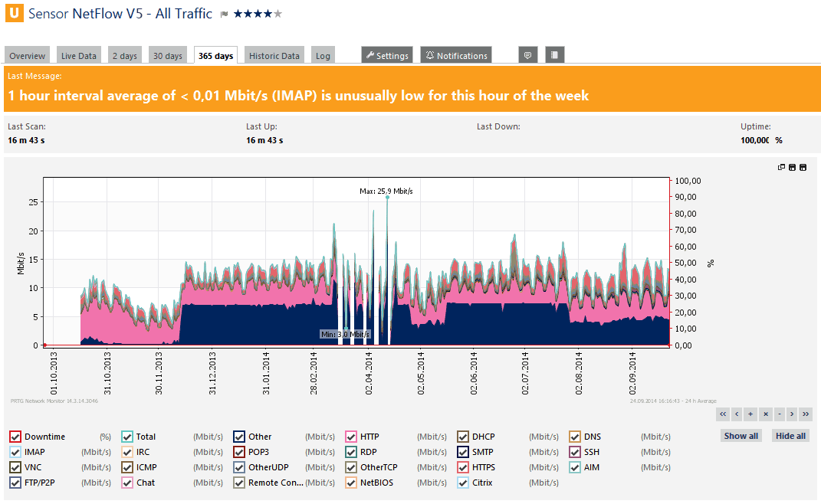821x504 pixels.
Task: Reset graph zoom with the × button
Action: [x=765, y=414]
